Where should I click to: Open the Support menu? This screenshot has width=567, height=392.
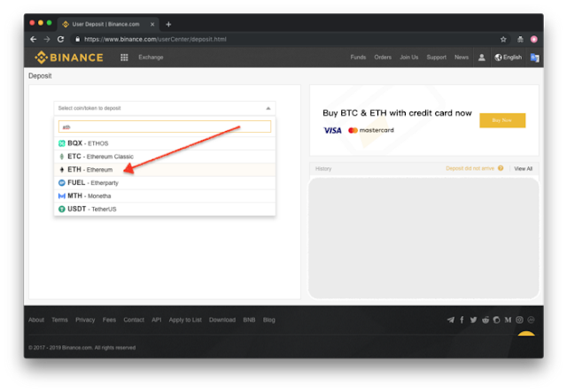point(436,58)
